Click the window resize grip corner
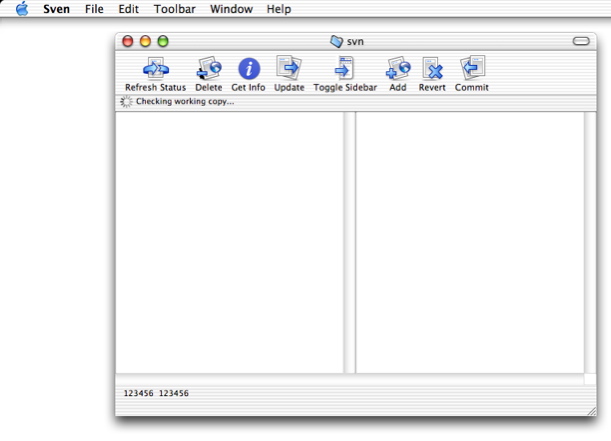Image resolution: width=611 pixels, height=441 pixels. [592, 411]
